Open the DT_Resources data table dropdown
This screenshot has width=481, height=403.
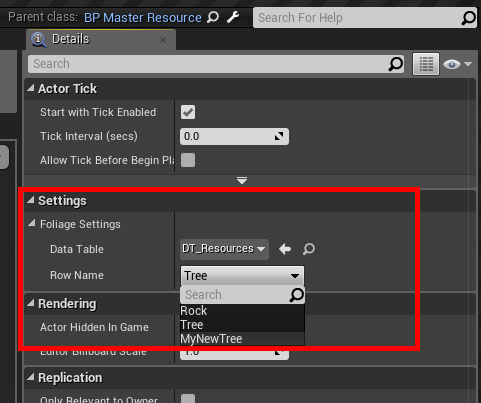click(224, 249)
